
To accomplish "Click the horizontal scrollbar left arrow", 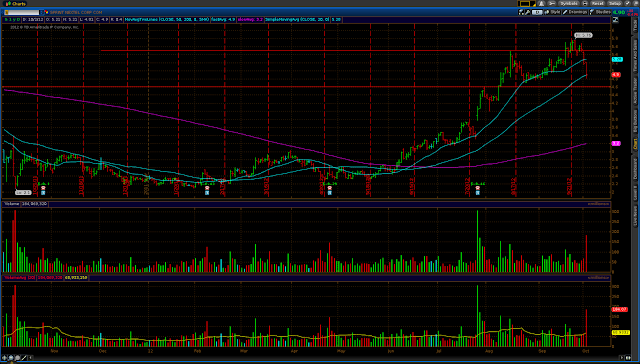I will tap(31, 358).
